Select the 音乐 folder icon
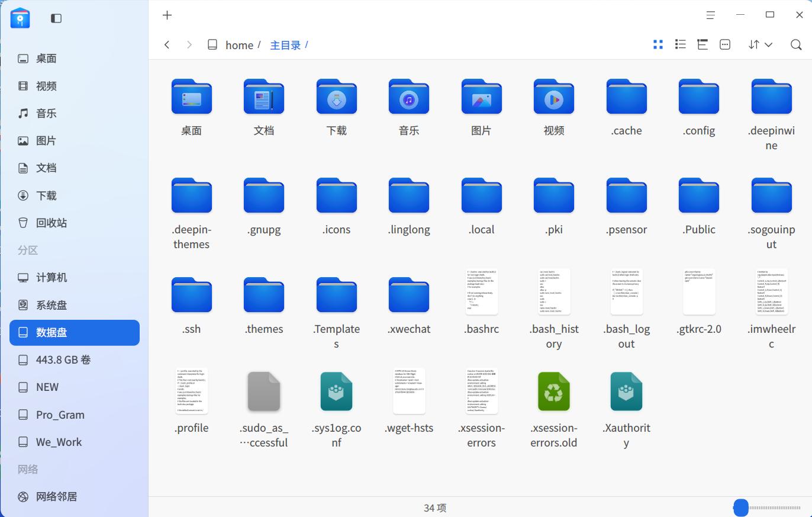The image size is (812, 517). pos(409,97)
